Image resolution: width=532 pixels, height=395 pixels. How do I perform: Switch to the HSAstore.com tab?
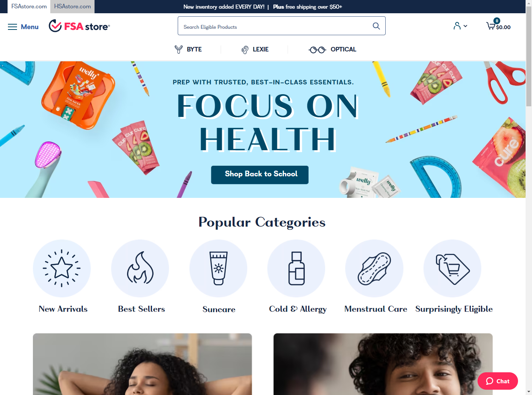73,6
